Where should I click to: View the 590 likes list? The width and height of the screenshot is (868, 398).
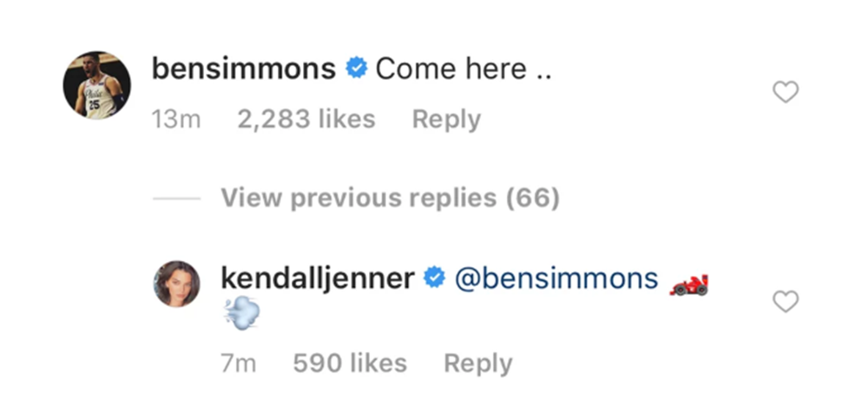click(x=350, y=363)
